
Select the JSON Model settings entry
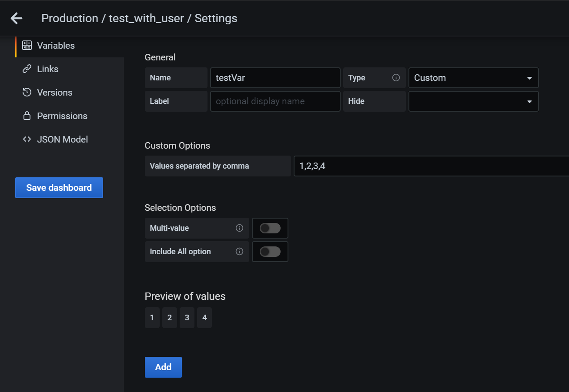pyautogui.click(x=62, y=139)
